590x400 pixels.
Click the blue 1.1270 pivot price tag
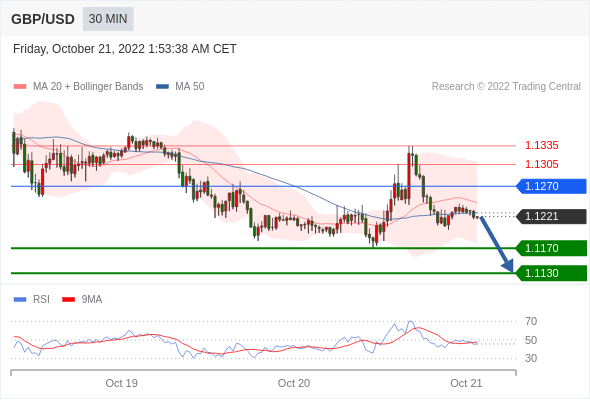(x=551, y=186)
